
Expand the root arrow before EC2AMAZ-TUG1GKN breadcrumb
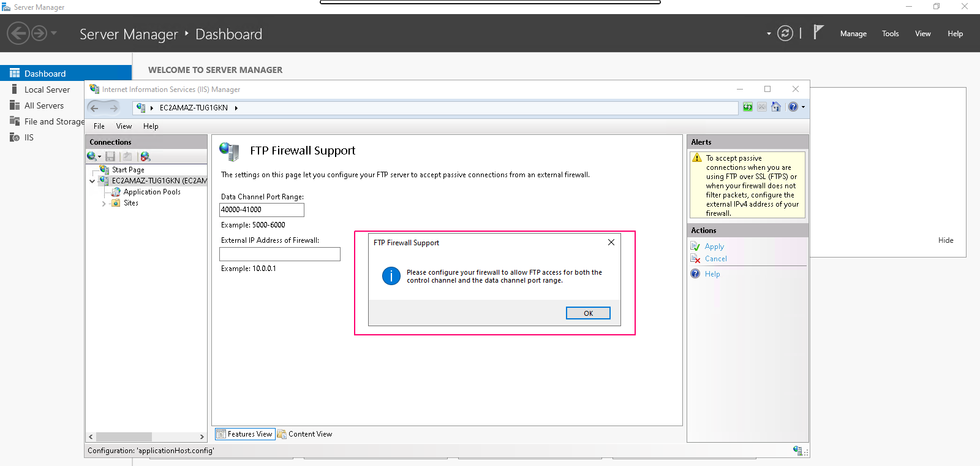pos(152,108)
